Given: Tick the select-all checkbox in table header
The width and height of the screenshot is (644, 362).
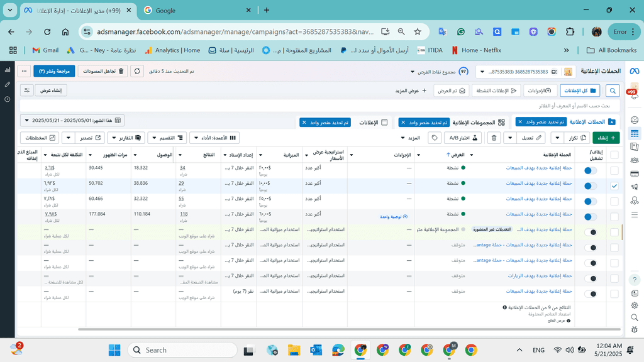Looking at the screenshot, I should (614, 155).
